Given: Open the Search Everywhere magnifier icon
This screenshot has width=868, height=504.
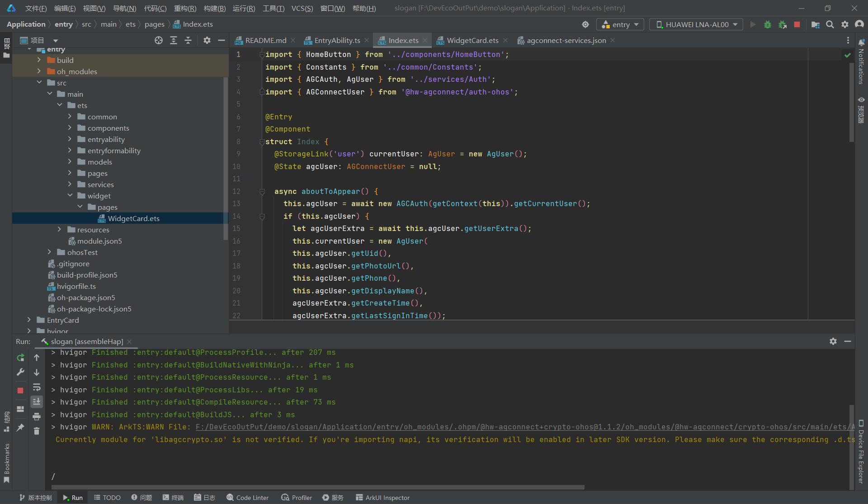Looking at the screenshot, I should 830,24.
